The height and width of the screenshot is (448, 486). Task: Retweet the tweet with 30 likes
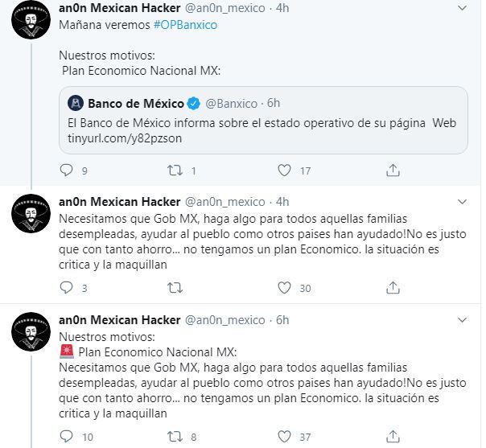[x=175, y=288]
